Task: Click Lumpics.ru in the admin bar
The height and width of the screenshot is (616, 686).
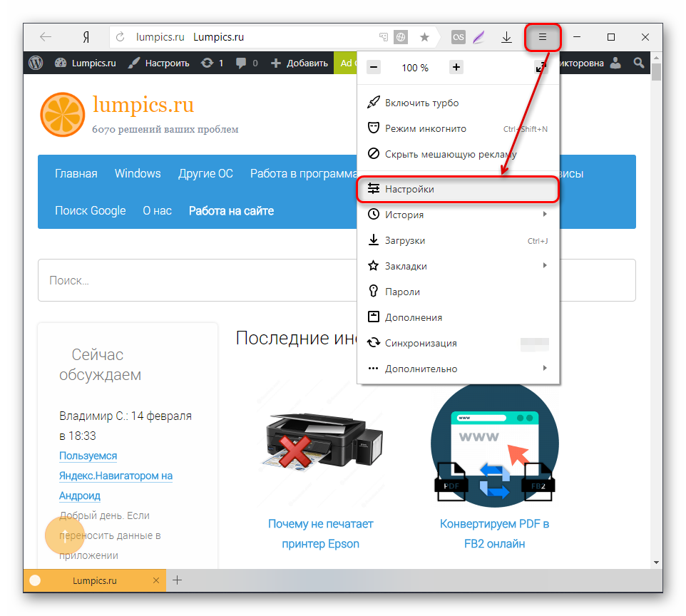Action: [86, 63]
